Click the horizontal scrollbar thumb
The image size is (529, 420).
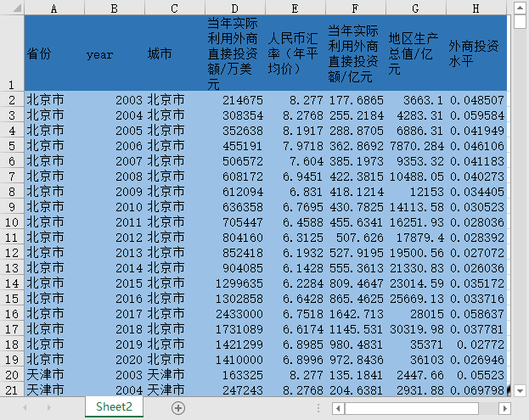(412, 408)
